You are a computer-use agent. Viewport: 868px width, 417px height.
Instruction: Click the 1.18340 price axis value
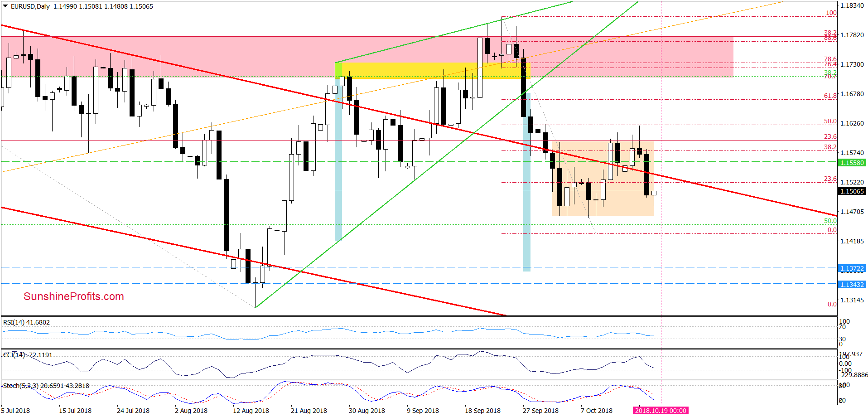coord(852,5)
